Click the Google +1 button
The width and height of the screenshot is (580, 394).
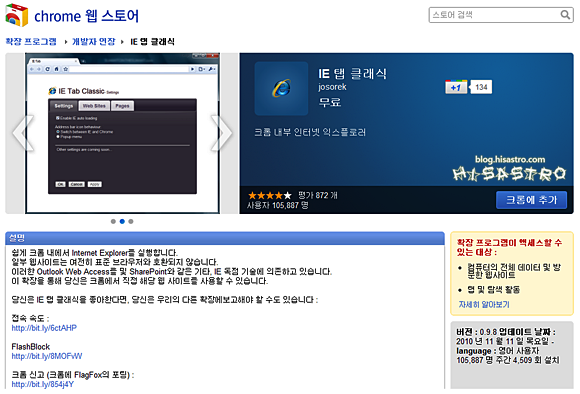456,87
